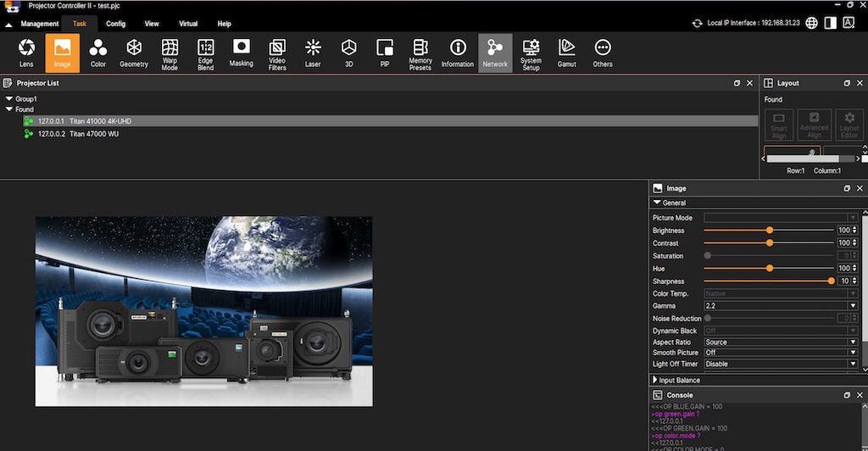
Task: Open the Lens settings tool
Action: (x=26, y=53)
